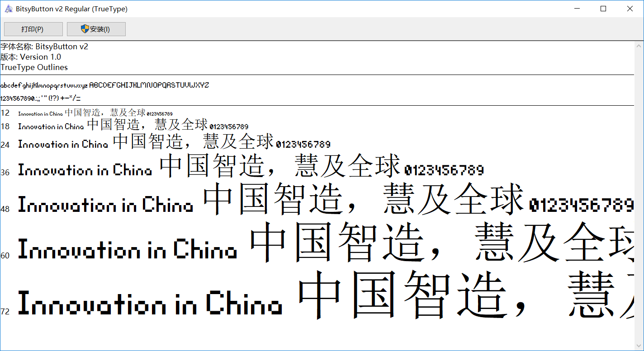Click the font viewer icon in the title bar

click(8, 9)
